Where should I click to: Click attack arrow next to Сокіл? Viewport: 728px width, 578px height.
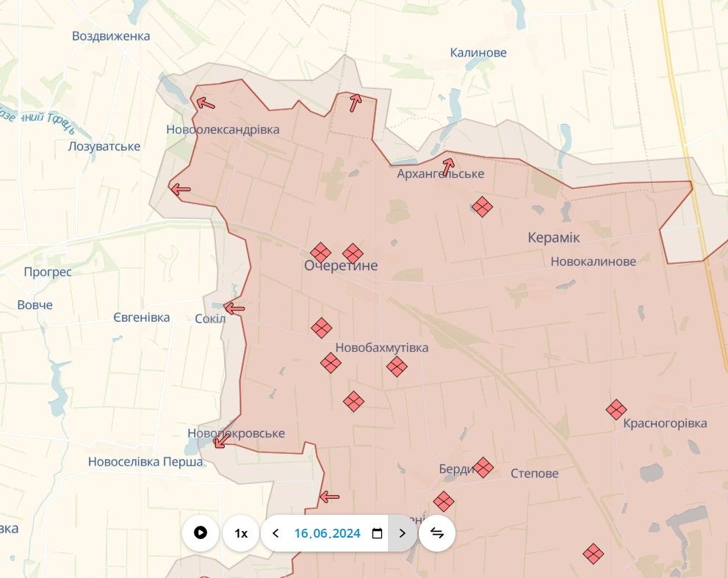(234, 308)
